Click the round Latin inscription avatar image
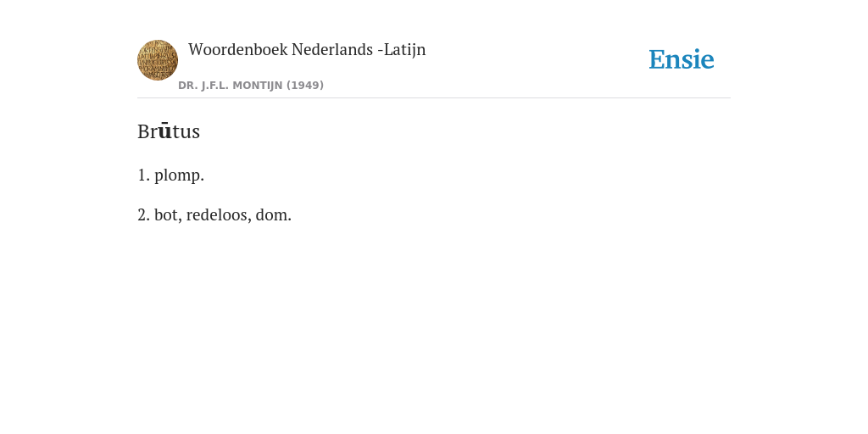 158,60
